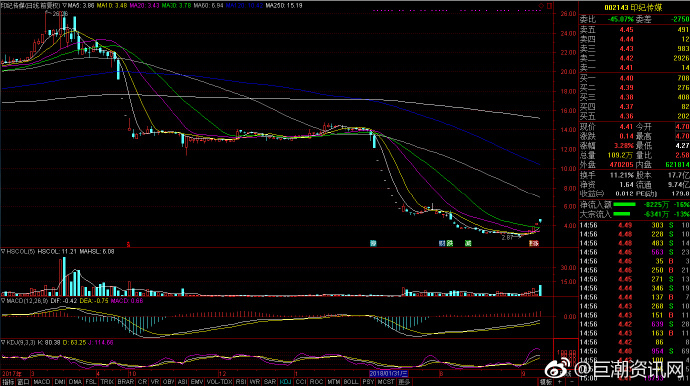Click the zoom-in plus button below chart
690x386 pixels.
point(560,382)
